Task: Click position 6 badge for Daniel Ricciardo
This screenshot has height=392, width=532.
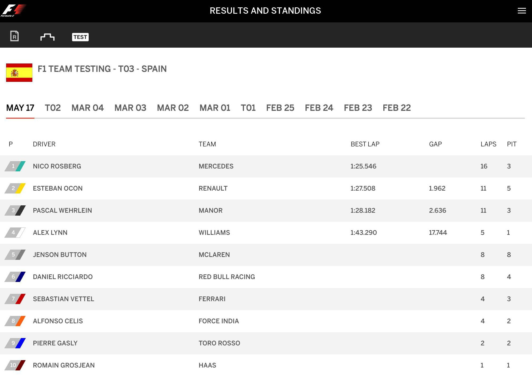Action: tap(15, 277)
